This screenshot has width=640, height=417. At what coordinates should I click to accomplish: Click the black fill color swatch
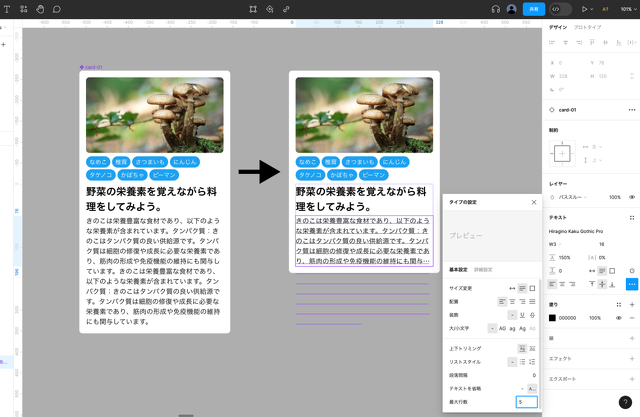pyautogui.click(x=552, y=318)
